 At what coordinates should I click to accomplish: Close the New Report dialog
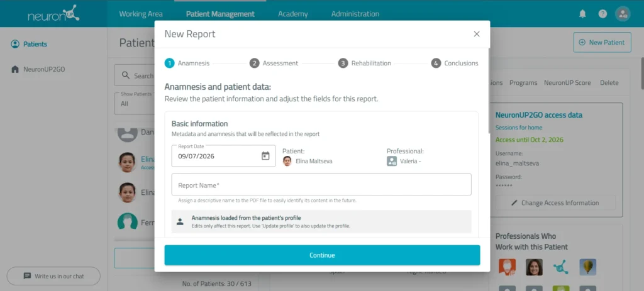477,34
